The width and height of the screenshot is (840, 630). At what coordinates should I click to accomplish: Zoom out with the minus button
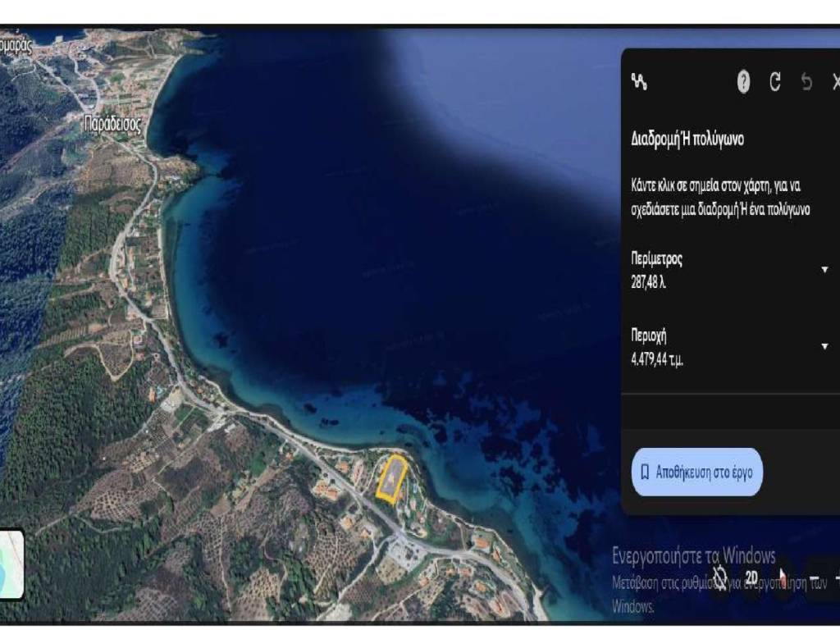pyautogui.click(x=815, y=579)
